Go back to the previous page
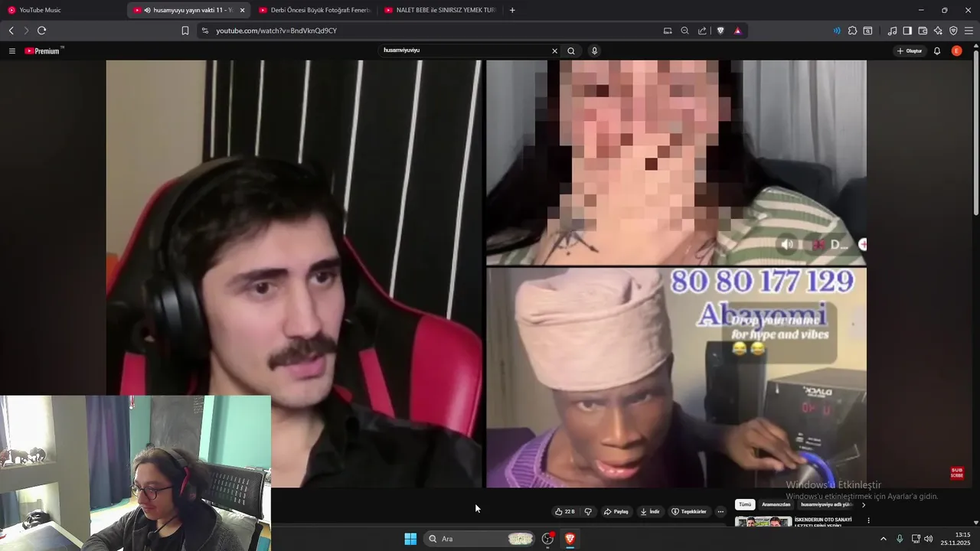Screen dimensions: 980x551 click(x=11, y=31)
